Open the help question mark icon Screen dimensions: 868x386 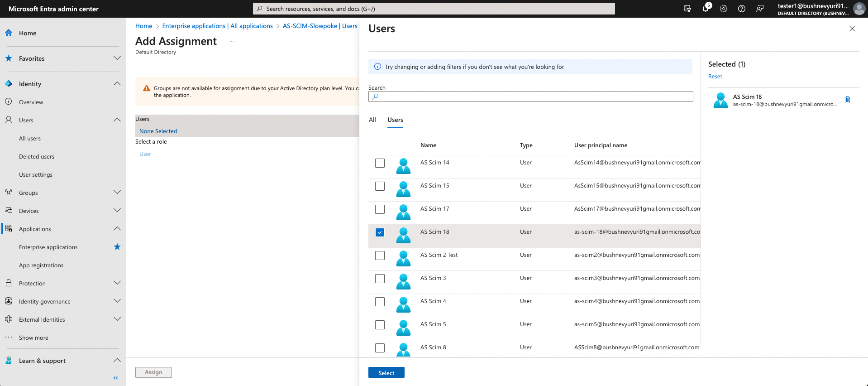pyautogui.click(x=742, y=9)
